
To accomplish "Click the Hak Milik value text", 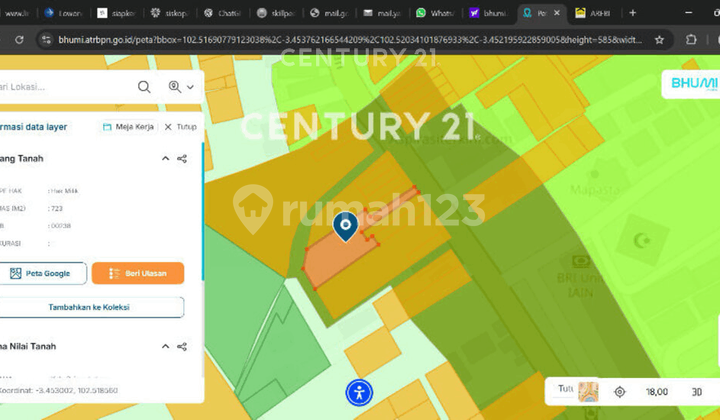I will 64,190.
